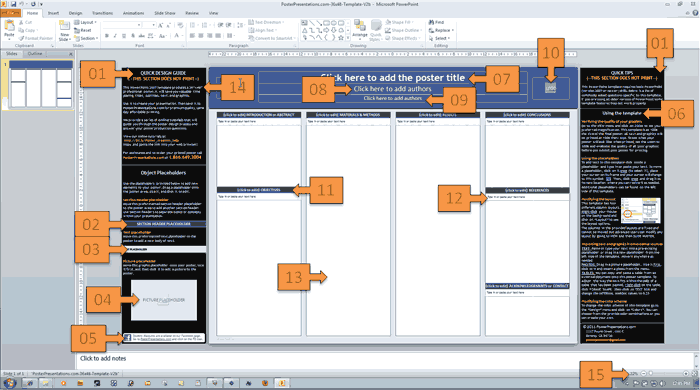
Task: Toggle Italic formatting in Font group
Action: pos(115,36)
